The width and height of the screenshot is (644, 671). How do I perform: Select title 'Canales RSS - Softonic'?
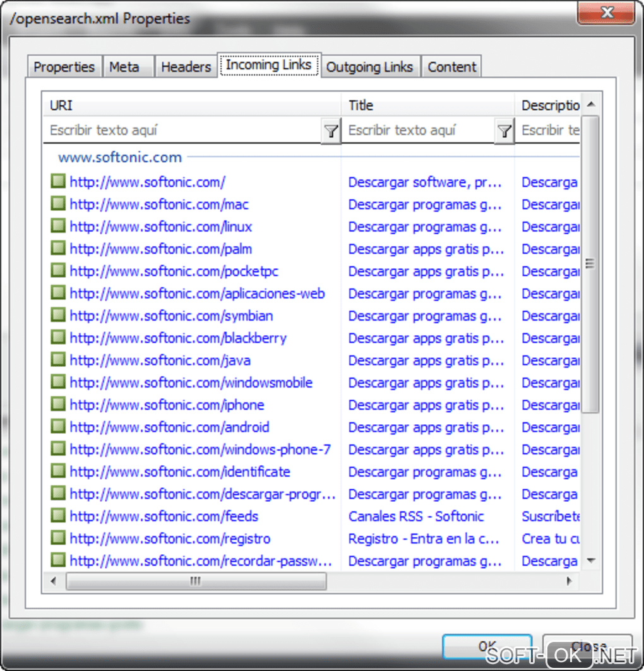coord(416,516)
